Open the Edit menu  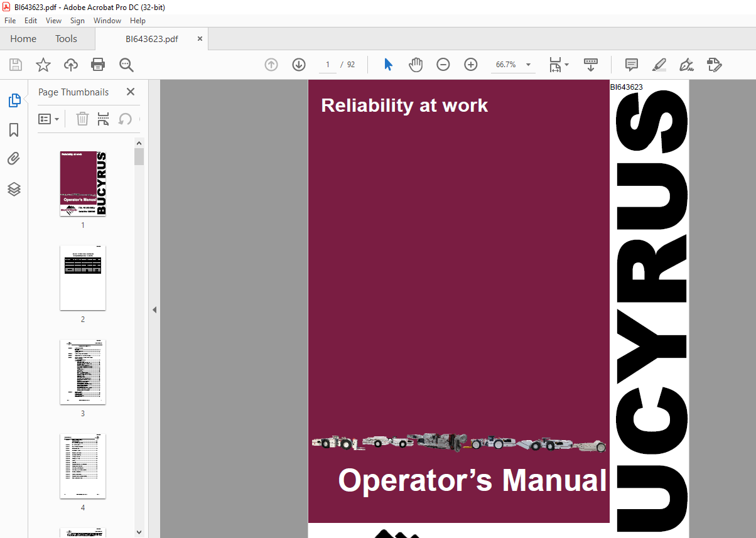pyautogui.click(x=31, y=21)
